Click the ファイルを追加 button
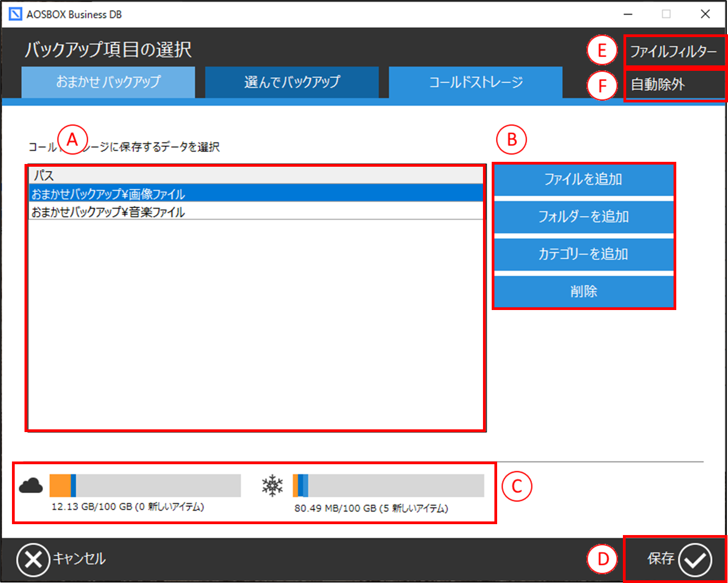The image size is (728, 583). coord(584,179)
